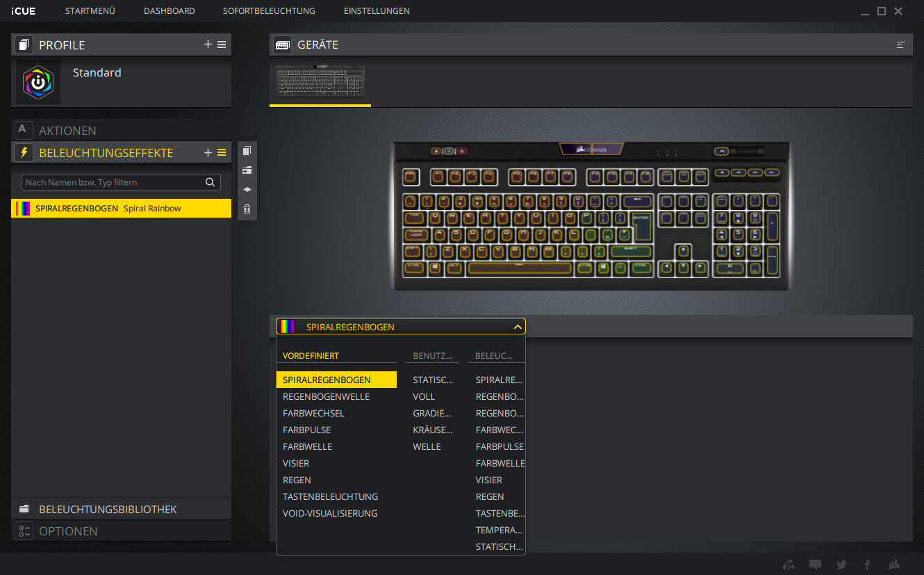Collapse the BELEUCHTUNGSEFFEKTE section header
Screen dimensions: 924x575
click(121, 152)
